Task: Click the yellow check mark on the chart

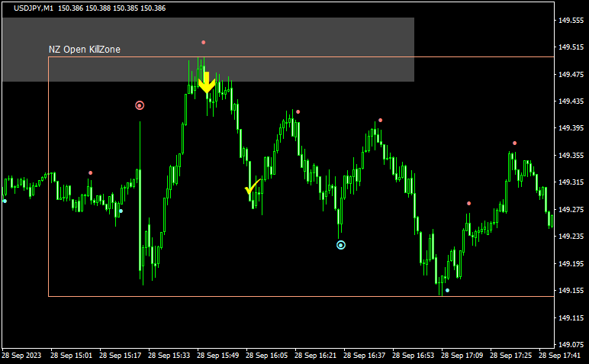Action: tap(252, 188)
